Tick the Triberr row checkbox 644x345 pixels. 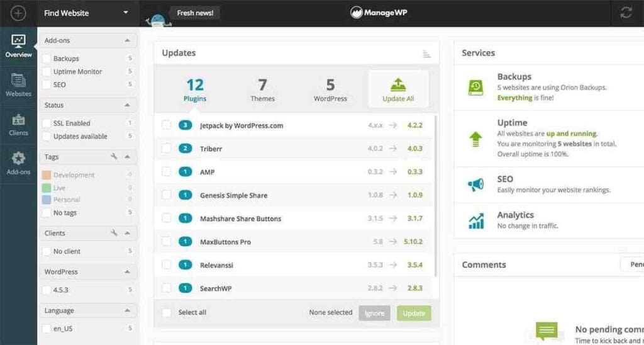pos(166,149)
